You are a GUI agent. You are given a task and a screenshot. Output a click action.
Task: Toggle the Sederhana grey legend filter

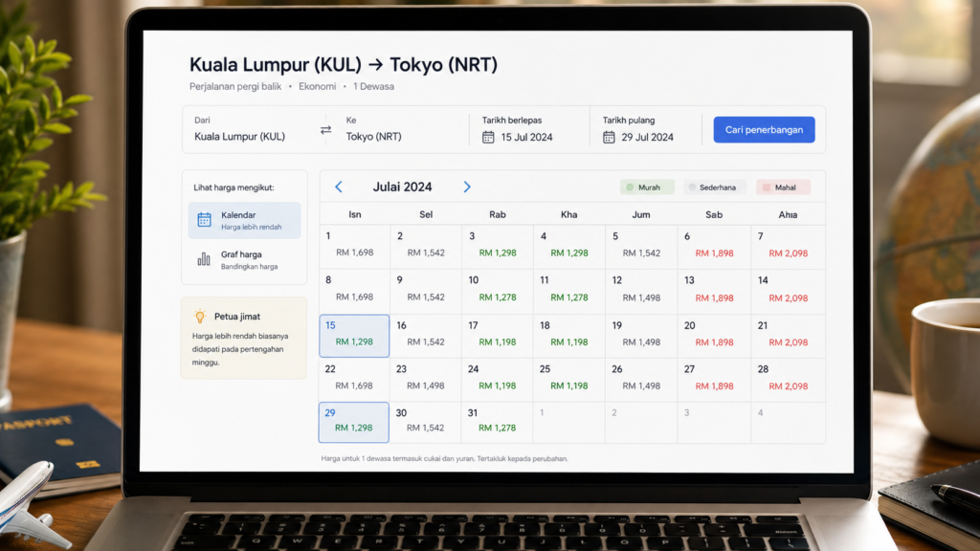pyautogui.click(x=714, y=187)
